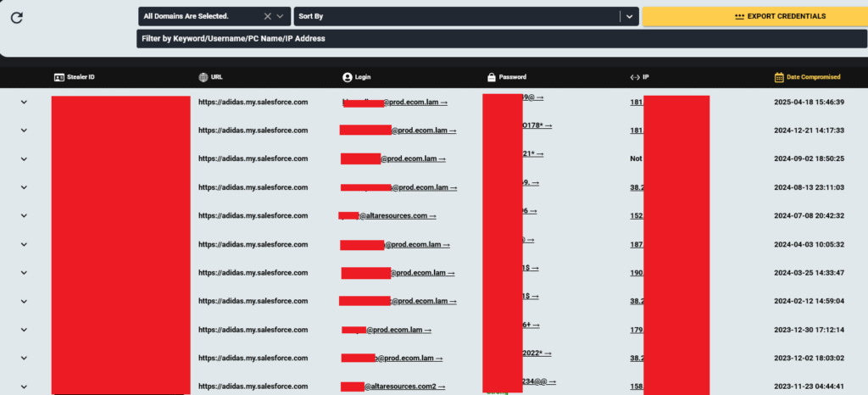Expand the row compromised 2024-08-13 23:11:03
This screenshot has width=868, height=395.
[24, 187]
